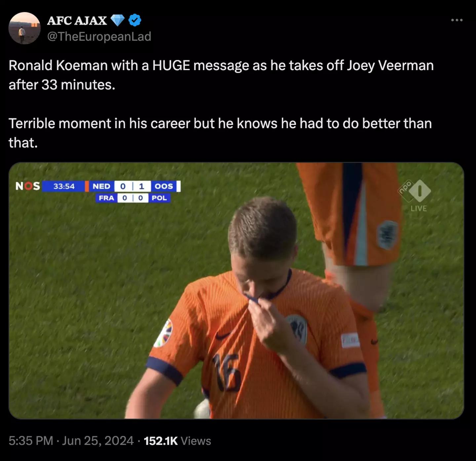Screen dimensions: 476x461
Task: Click the diamond emoji beside AFC AJAX
Action: (x=117, y=20)
